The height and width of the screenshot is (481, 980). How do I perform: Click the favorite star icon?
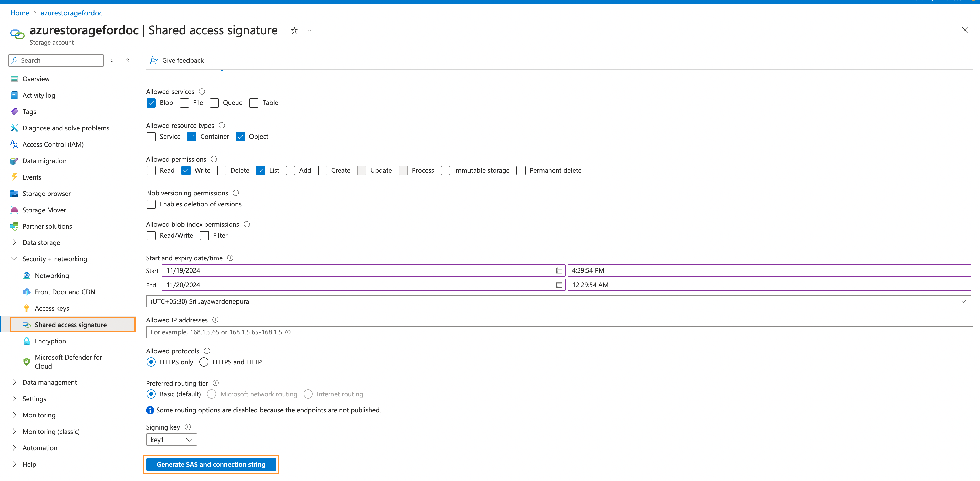[294, 30]
